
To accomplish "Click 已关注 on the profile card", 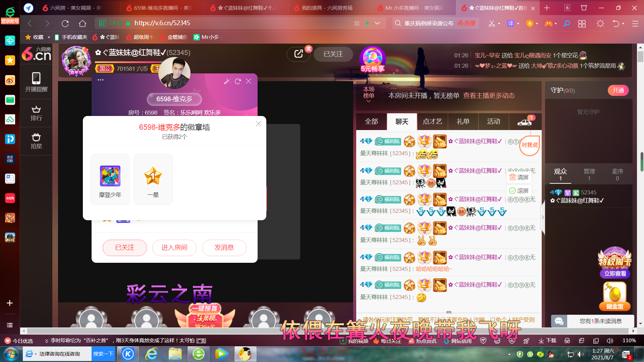I will (124, 248).
